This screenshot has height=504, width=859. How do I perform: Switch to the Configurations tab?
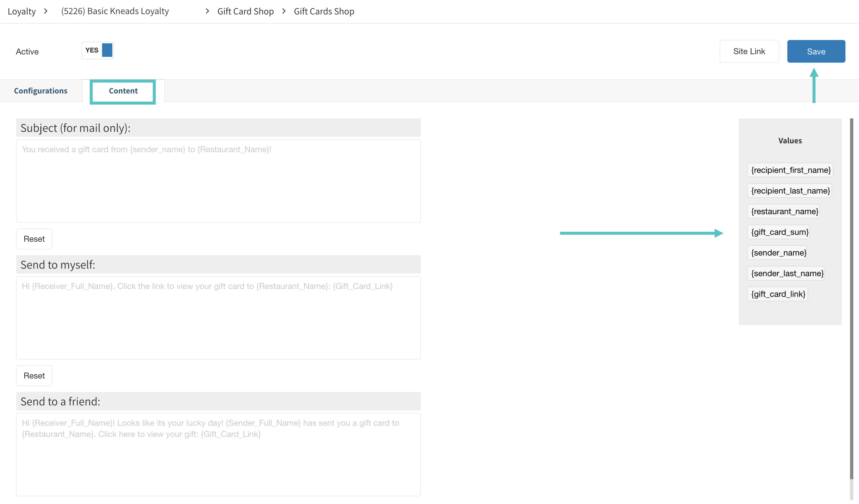[41, 91]
